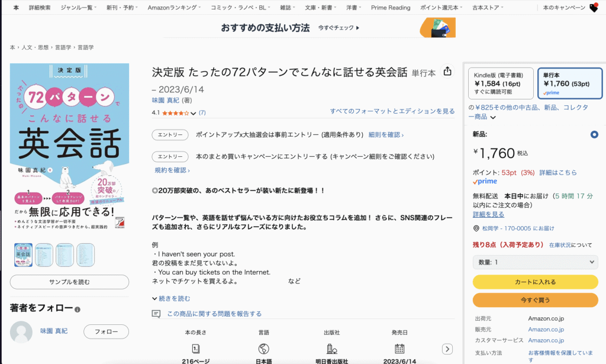Image resolution: width=606 pixels, height=364 pixels.
Task: Expand the rating breakdown chevron
Action: coord(194,113)
